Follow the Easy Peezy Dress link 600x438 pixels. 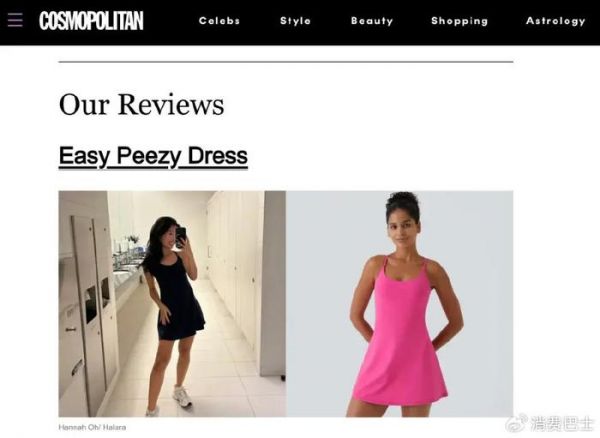pyautogui.click(x=153, y=156)
